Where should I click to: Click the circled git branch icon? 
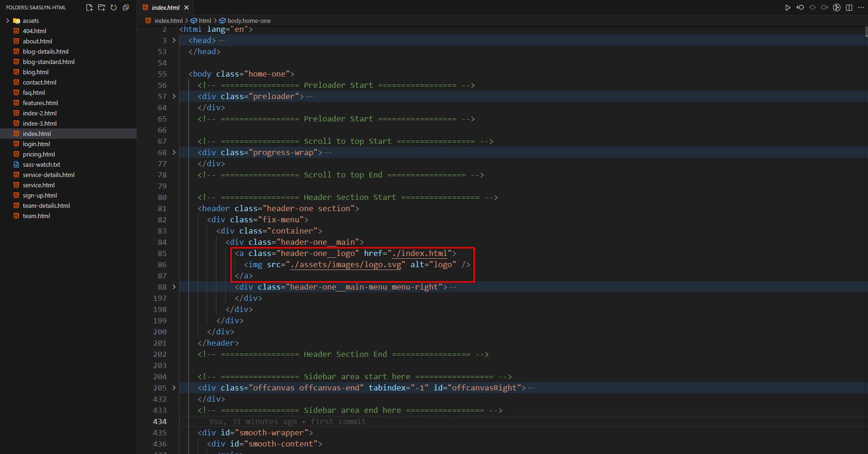click(x=837, y=7)
